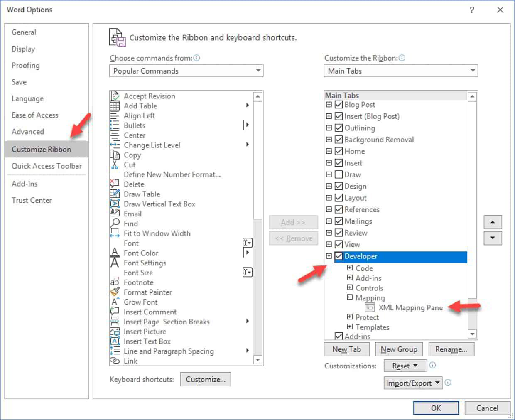Click the Rename button
Viewport: 515px width, 420px height.
[451, 349]
